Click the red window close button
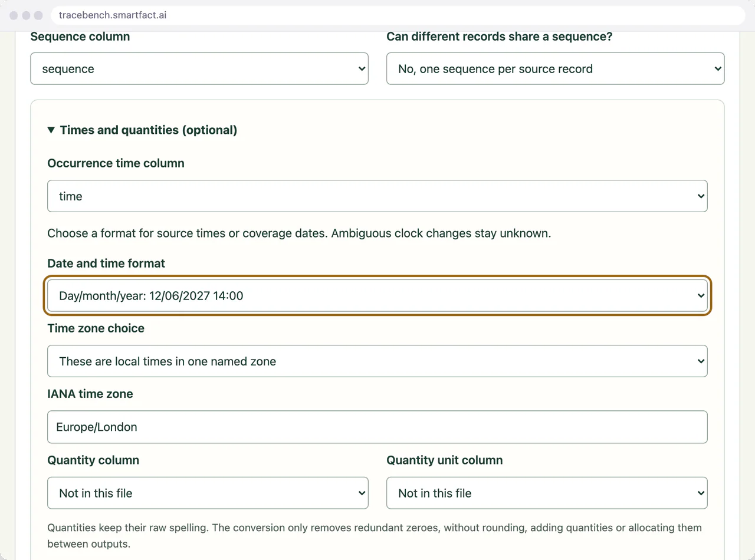 [x=14, y=15]
